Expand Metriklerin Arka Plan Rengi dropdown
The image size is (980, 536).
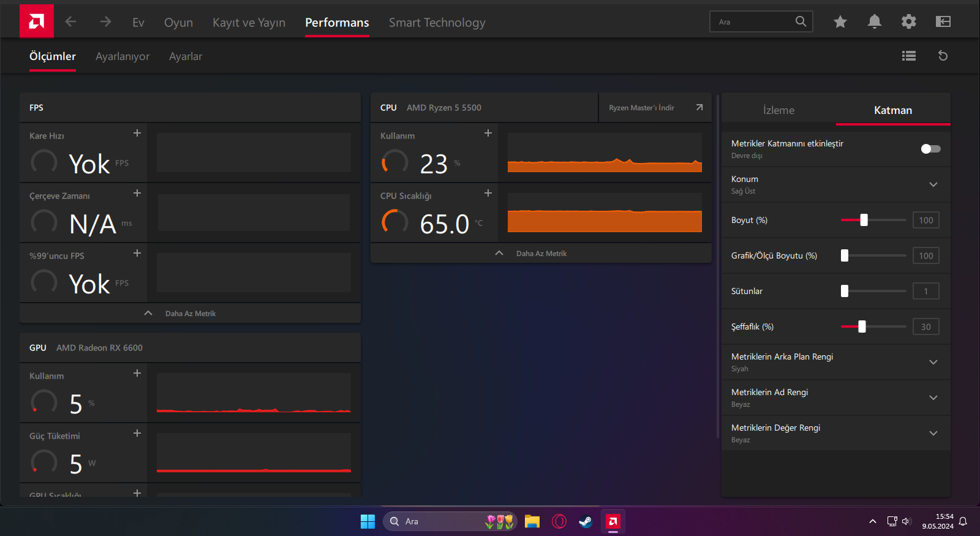[x=933, y=362]
